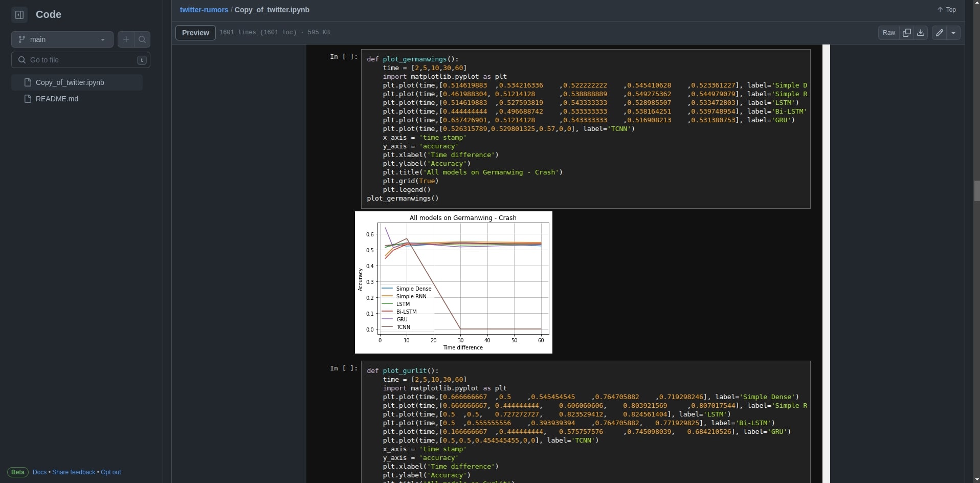This screenshot has width=980, height=483.
Task: Click the Germanwing Crash accuracy chart image
Action: (x=454, y=282)
